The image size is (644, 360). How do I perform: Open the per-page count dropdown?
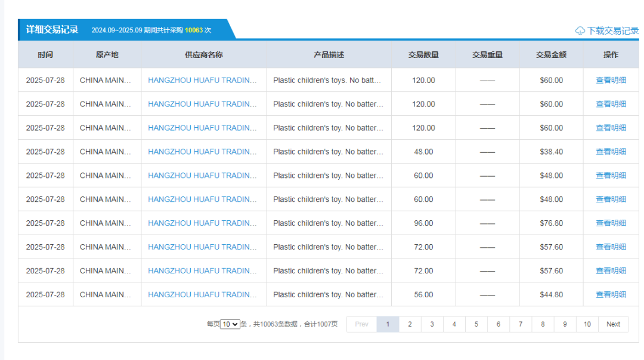tap(230, 324)
